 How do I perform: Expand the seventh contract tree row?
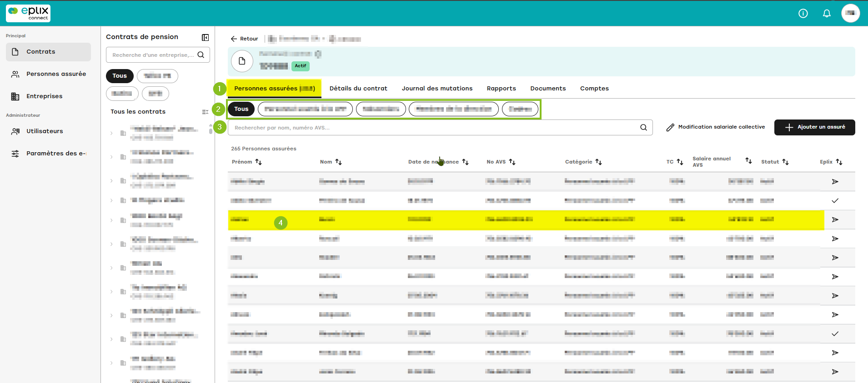111,268
